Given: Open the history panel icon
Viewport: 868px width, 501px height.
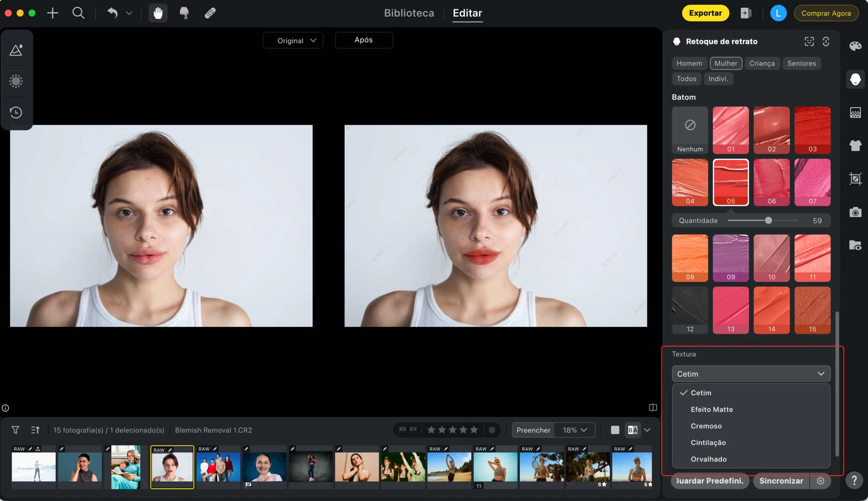Looking at the screenshot, I should tap(16, 112).
